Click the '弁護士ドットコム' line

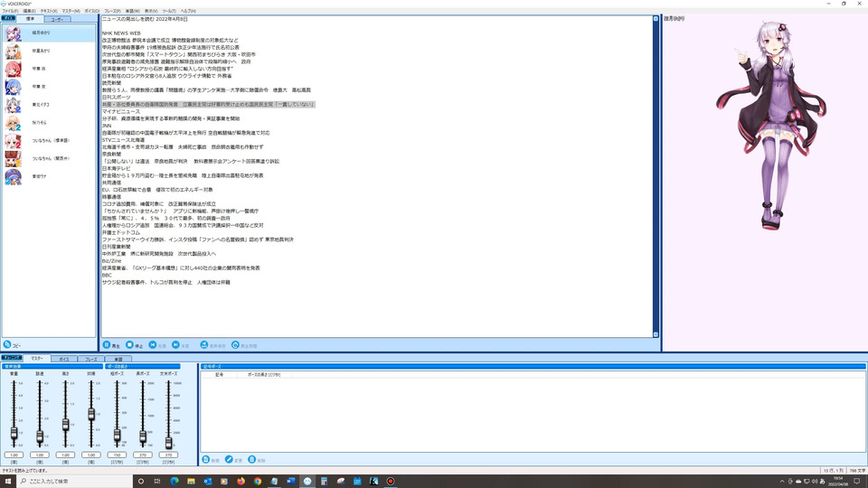[x=120, y=232]
